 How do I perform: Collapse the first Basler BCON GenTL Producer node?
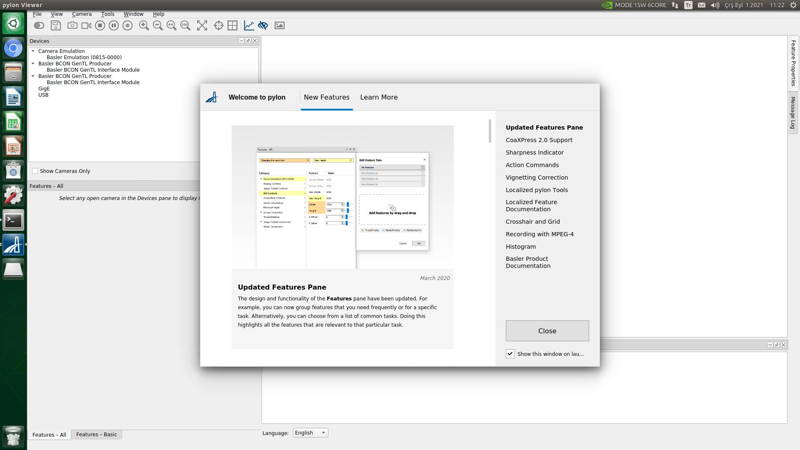click(x=33, y=63)
